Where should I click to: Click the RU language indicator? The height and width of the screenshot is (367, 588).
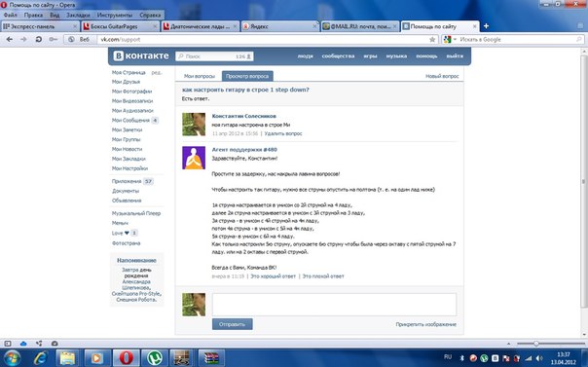pos(448,357)
